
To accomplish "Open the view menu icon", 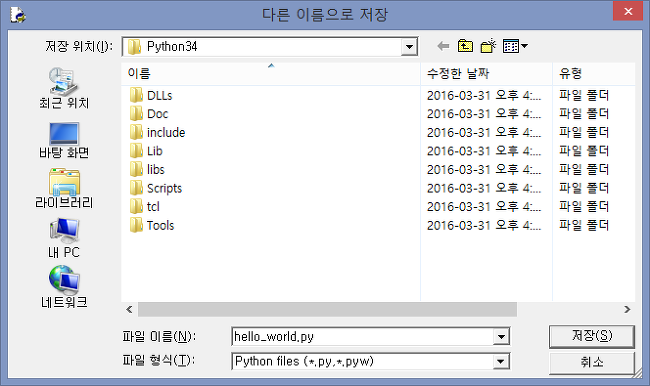I will [515, 46].
